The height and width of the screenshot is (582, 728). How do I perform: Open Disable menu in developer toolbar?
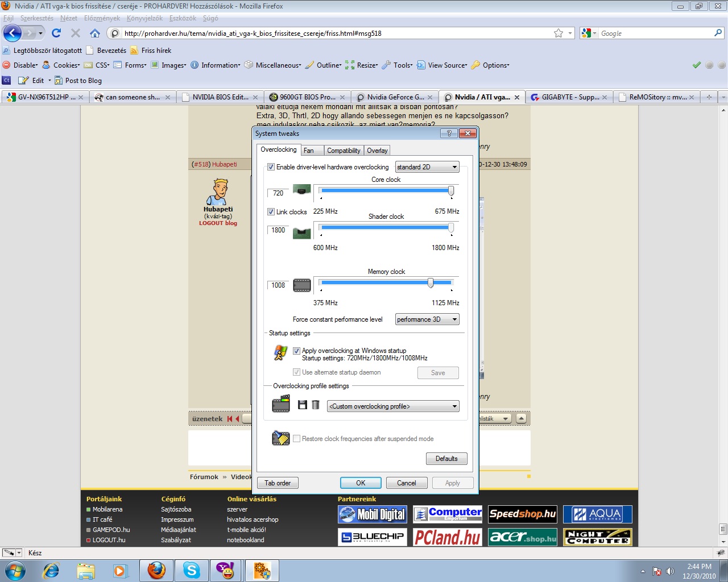[x=20, y=65]
